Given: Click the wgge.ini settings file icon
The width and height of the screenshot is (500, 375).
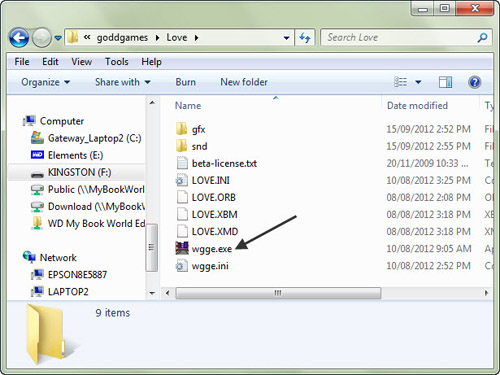Looking at the screenshot, I should [x=182, y=266].
